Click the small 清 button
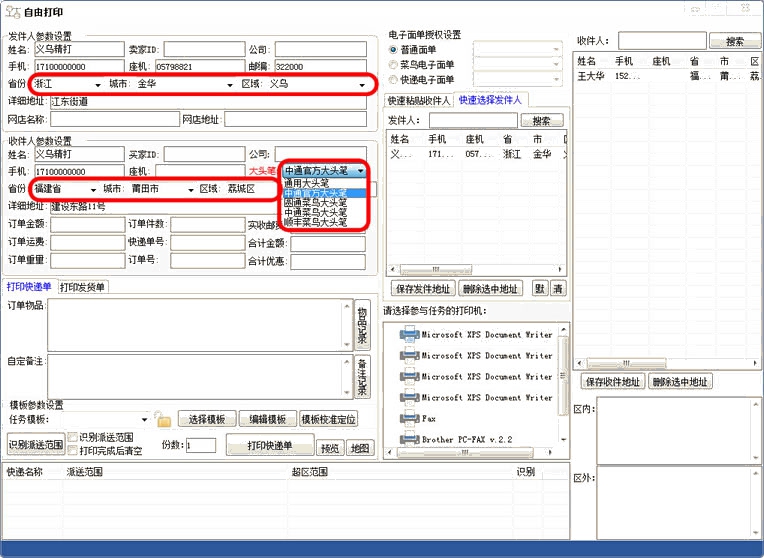 tap(557, 288)
